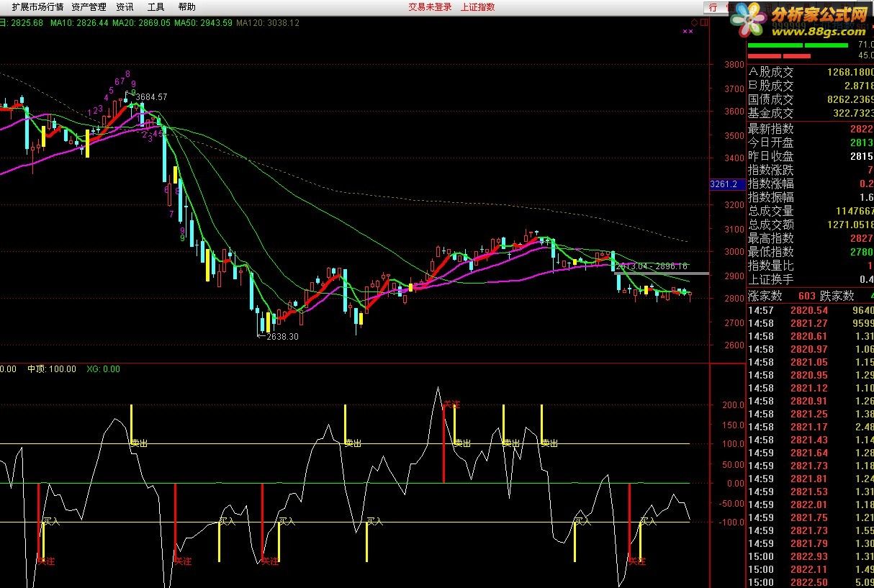
Task: Select the 14:57 tick row at 2821.27
Action: click(810, 323)
